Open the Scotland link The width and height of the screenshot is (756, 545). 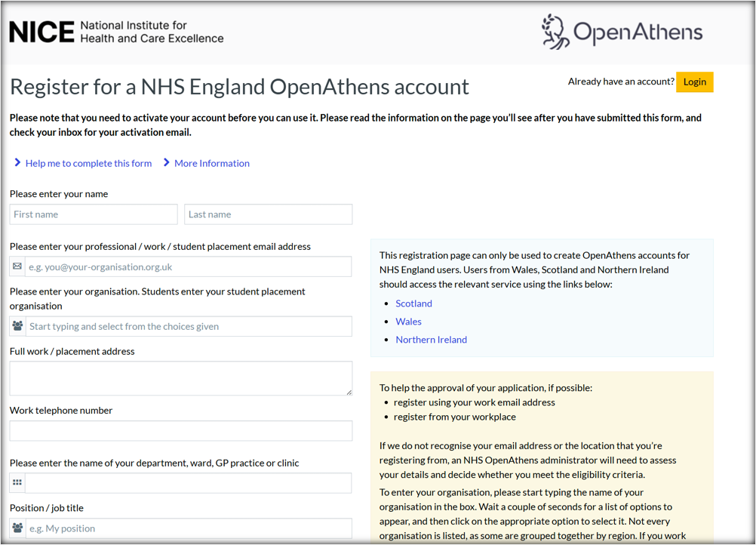(413, 303)
